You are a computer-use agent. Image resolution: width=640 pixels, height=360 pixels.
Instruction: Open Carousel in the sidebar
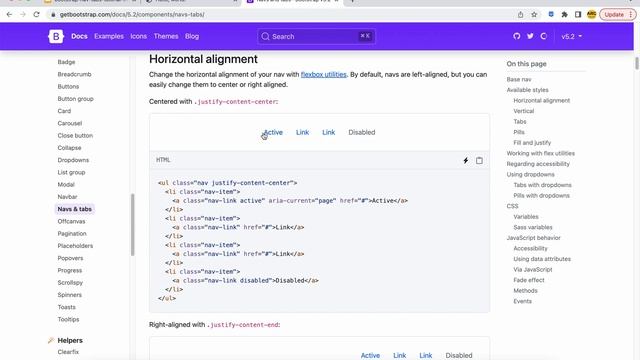pos(70,123)
